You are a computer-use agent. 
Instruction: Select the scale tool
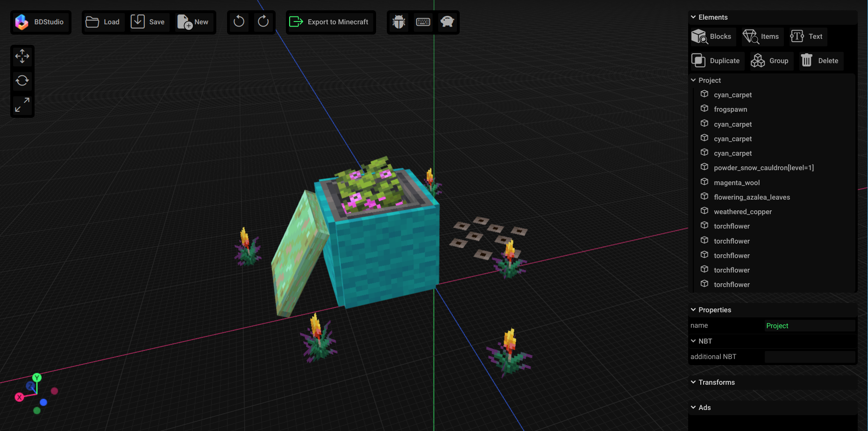point(22,105)
